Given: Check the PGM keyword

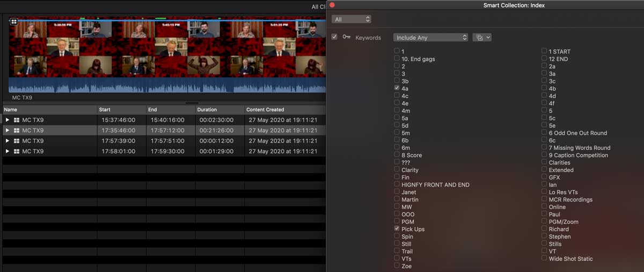Looking at the screenshot, I should 397,221.
